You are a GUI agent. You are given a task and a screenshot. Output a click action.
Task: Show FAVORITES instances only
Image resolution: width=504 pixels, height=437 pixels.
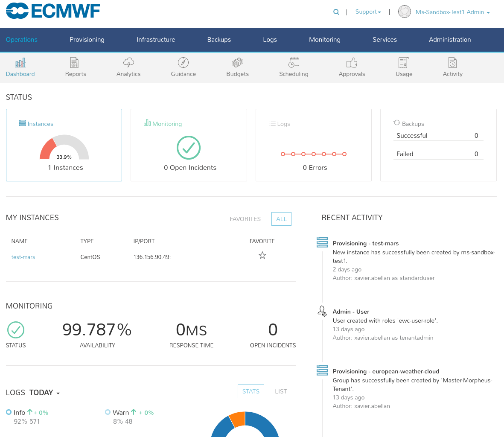(x=245, y=219)
